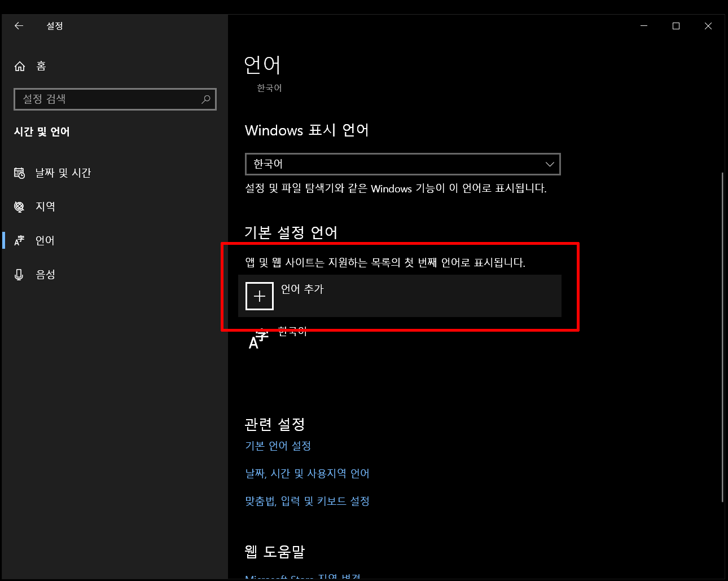The image size is (728, 581).
Task: Click the dropdown chevron beside 한국어
Action: pyautogui.click(x=550, y=164)
